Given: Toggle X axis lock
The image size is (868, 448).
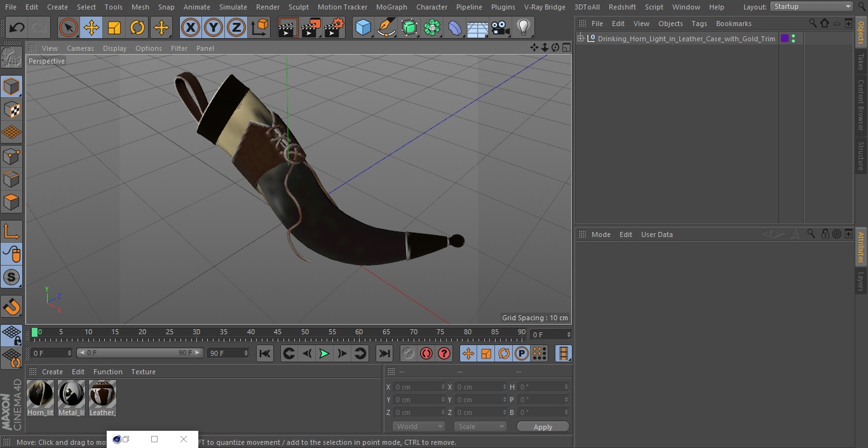Looking at the screenshot, I should pyautogui.click(x=191, y=28).
